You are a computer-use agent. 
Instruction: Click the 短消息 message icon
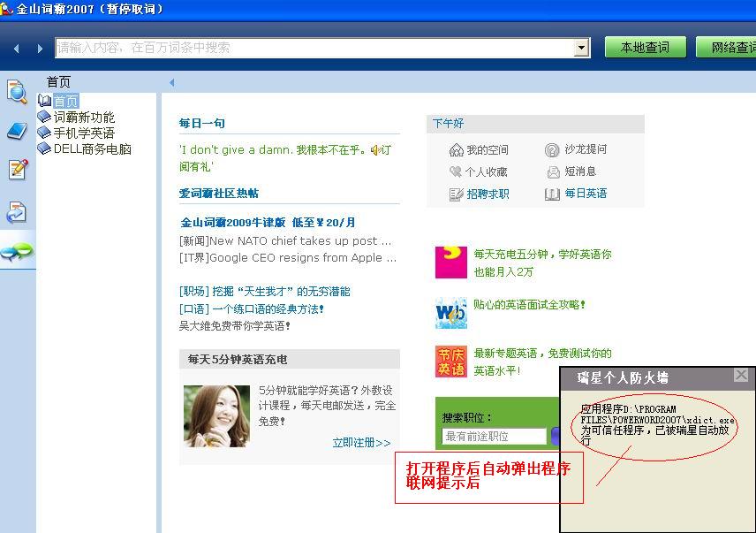point(553,172)
